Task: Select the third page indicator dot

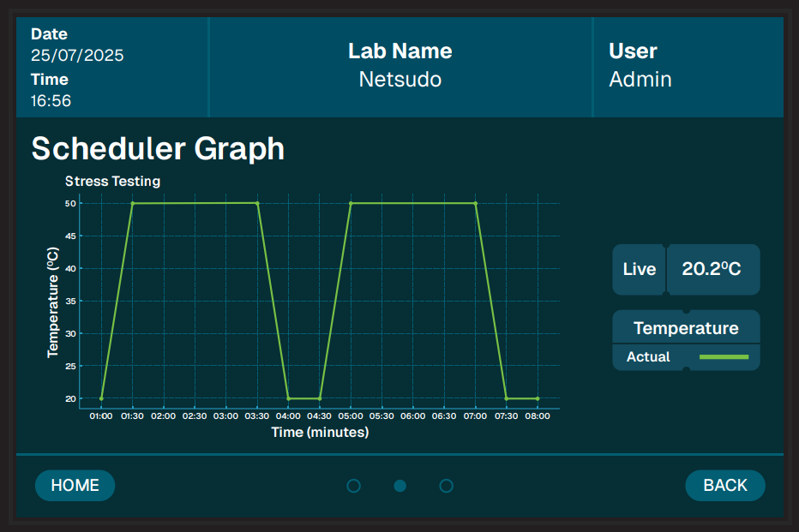Action: click(x=446, y=486)
